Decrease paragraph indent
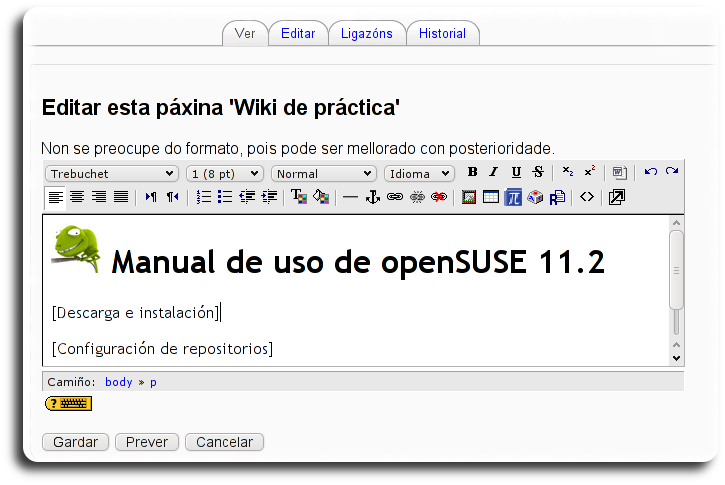Image resolution: width=725 pixels, height=485 pixels. click(x=247, y=197)
